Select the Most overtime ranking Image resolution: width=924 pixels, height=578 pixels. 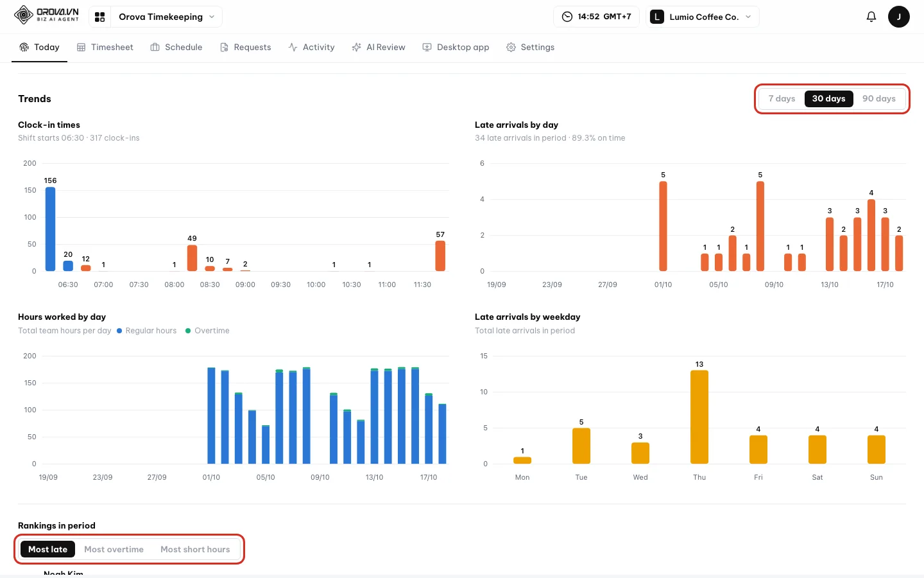[114, 550]
